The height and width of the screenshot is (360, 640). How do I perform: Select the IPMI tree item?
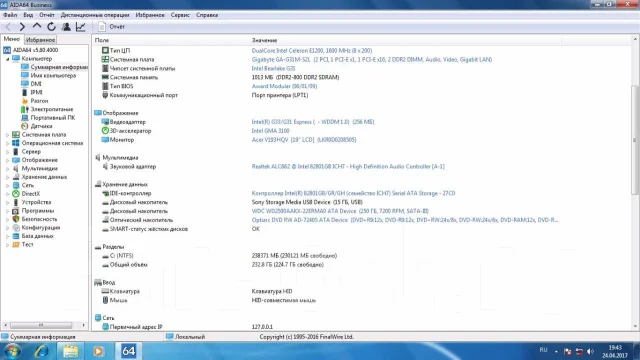(32, 92)
